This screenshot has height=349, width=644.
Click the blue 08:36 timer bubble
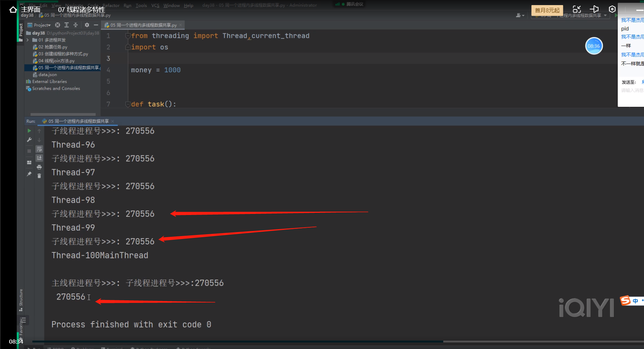[594, 46]
